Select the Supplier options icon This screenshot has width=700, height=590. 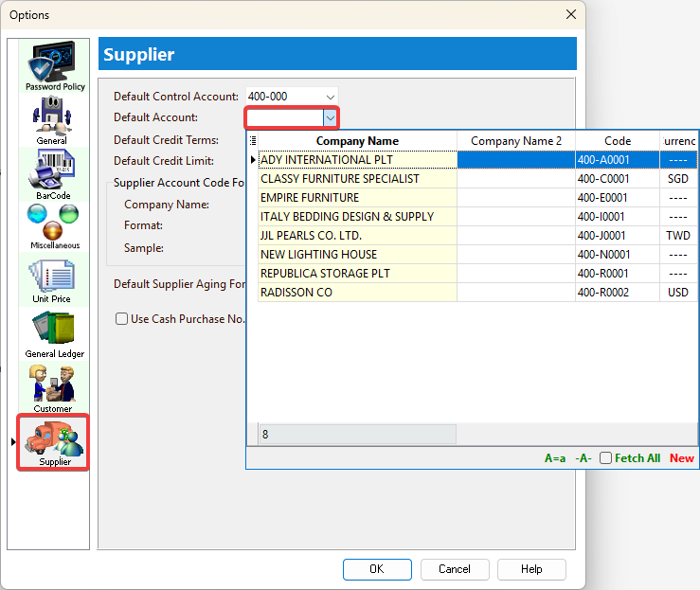pyautogui.click(x=54, y=440)
